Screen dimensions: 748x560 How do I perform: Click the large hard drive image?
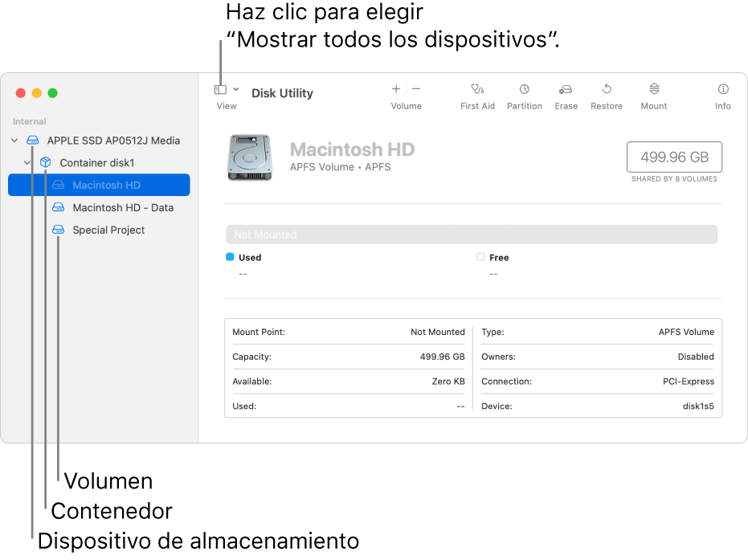[x=250, y=157]
